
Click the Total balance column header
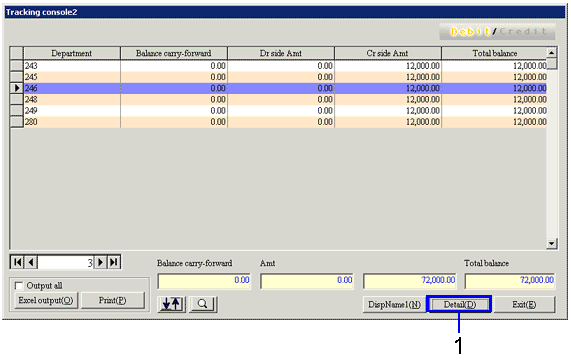(495, 53)
